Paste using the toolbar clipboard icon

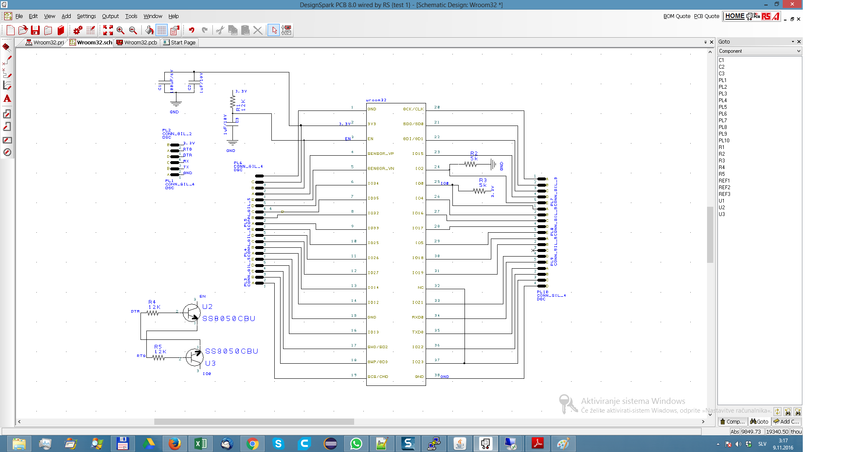245,30
